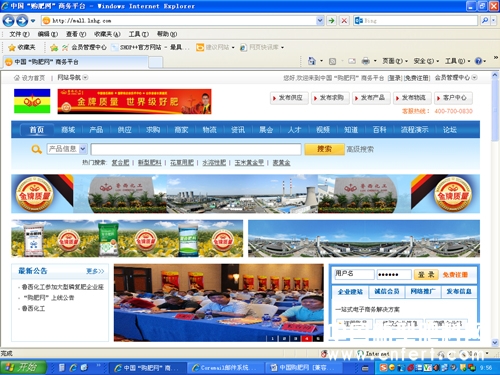500x375 pixels.
Task: Click the address bar URL field
Action: click(179, 21)
